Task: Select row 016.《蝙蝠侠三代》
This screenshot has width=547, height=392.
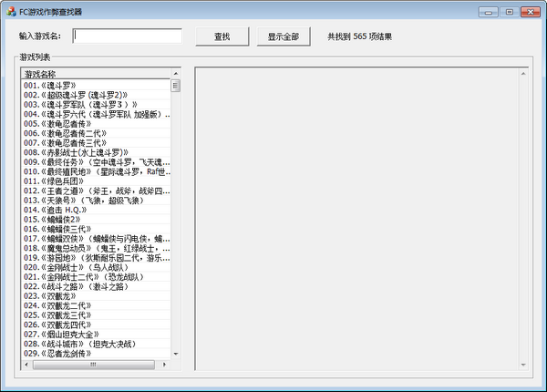Action: click(96, 229)
